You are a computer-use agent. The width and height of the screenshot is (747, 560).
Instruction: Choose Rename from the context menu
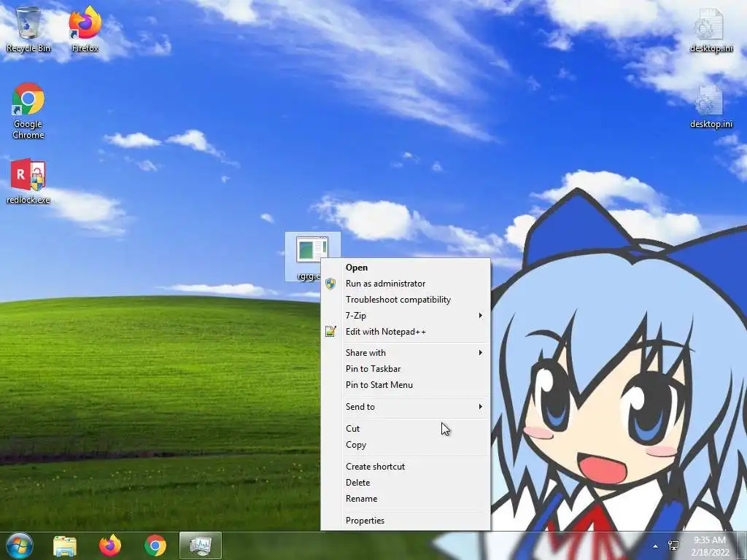point(406,499)
